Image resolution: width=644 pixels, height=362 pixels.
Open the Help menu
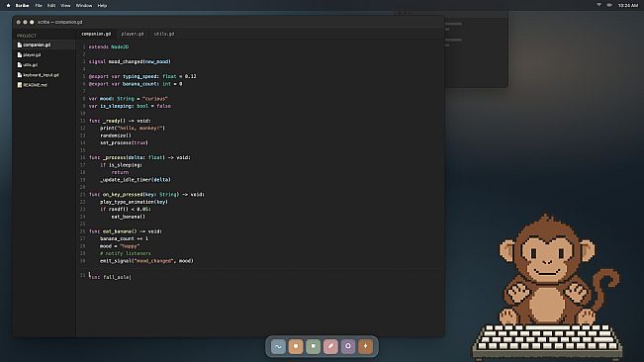point(102,5)
